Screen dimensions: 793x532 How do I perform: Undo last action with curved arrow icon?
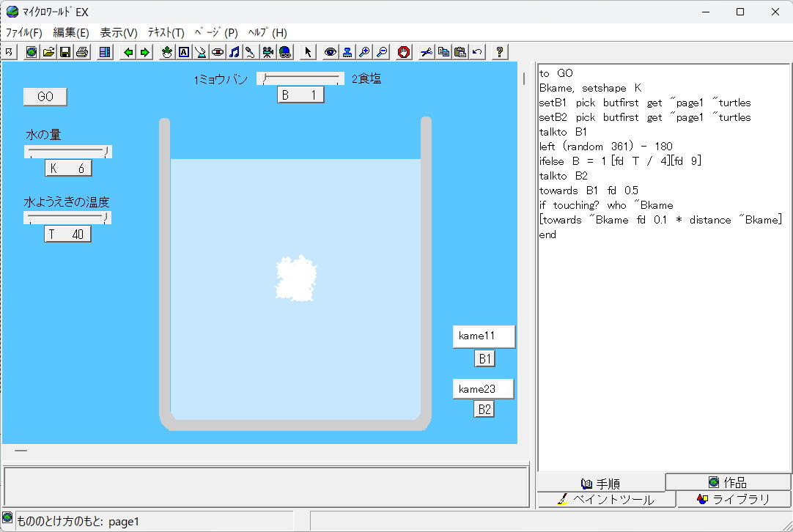coord(477,52)
